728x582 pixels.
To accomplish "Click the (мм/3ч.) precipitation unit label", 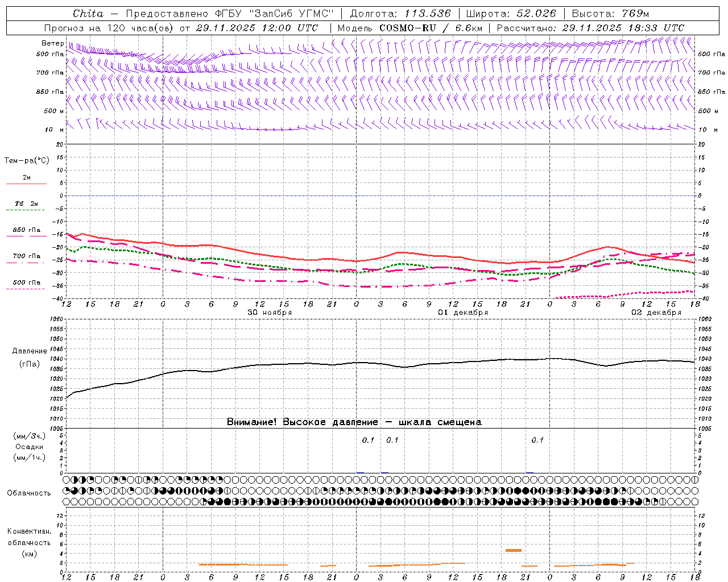I will click(x=30, y=436).
